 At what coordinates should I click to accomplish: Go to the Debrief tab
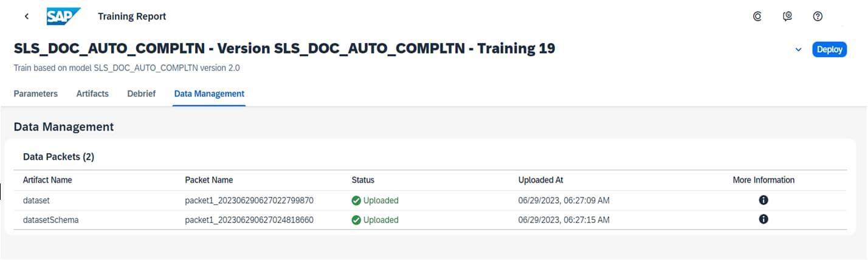[x=141, y=94]
